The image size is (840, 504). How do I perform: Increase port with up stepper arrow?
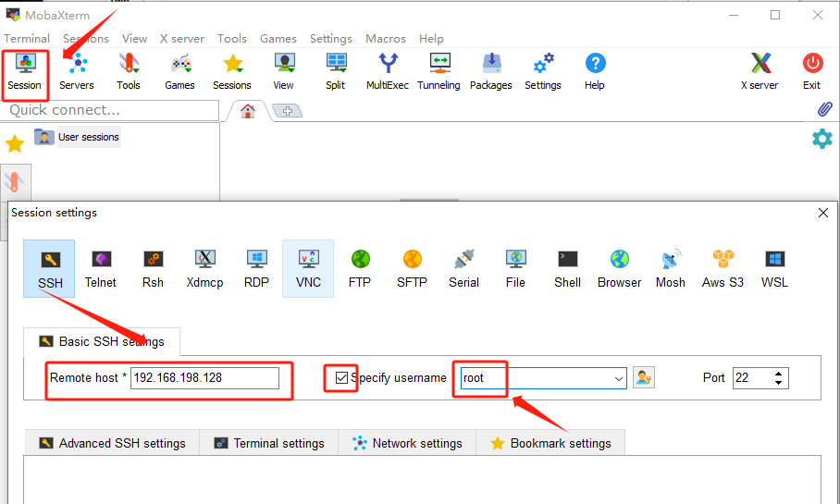(x=778, y=374)
